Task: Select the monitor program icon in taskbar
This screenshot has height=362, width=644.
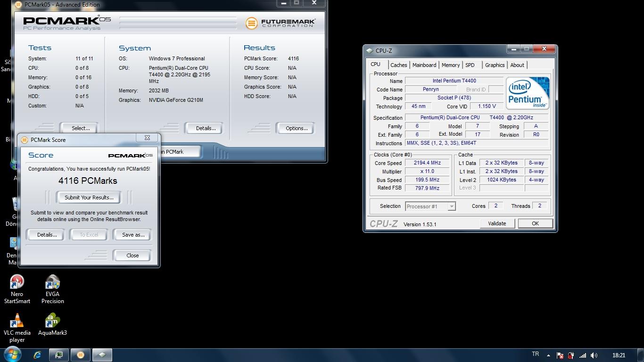Action: coord(59,355)
